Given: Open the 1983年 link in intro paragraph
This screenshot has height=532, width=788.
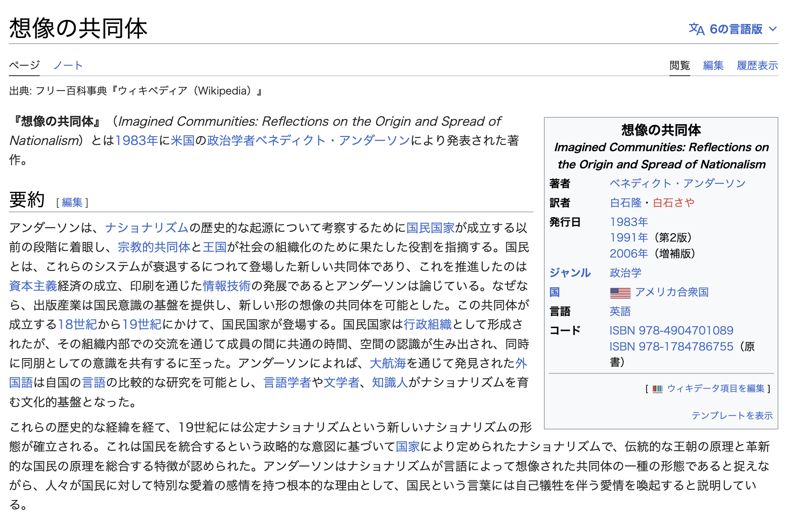Looking at the screenshot, I should coord(137,141).
